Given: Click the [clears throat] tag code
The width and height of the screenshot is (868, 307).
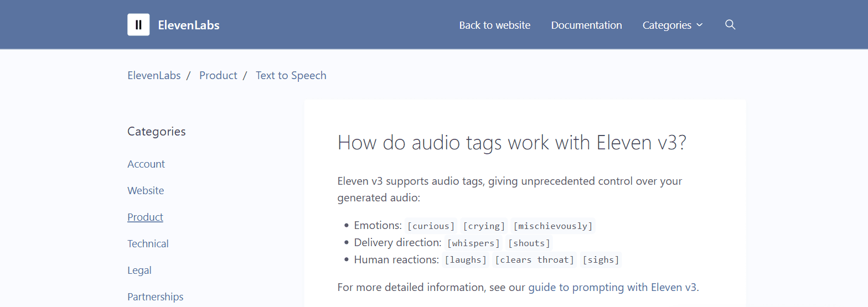Looking at the screenshot, I should pos(535,260).
